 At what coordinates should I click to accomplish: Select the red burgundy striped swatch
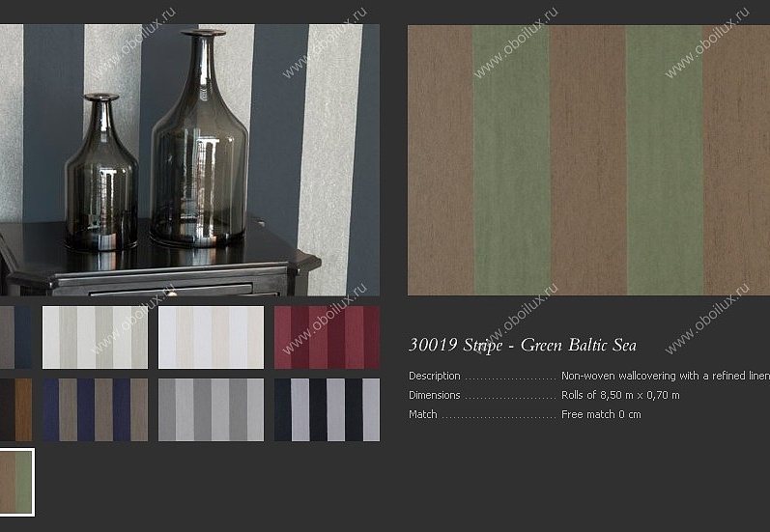[328, 337]
